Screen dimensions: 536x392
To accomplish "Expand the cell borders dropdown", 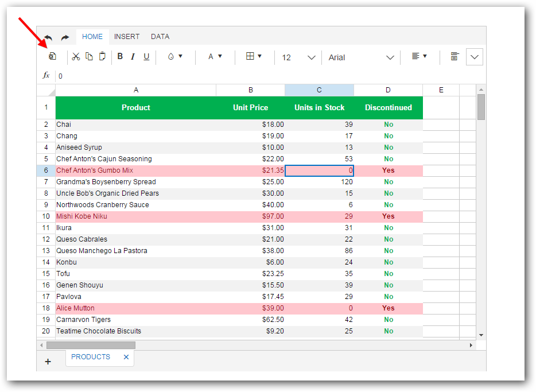I will 254,56.
